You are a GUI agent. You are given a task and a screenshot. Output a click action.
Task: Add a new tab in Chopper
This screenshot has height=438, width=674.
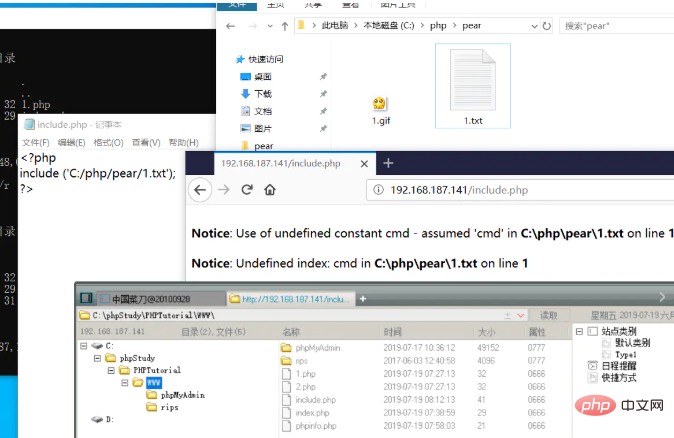(363, 299)
